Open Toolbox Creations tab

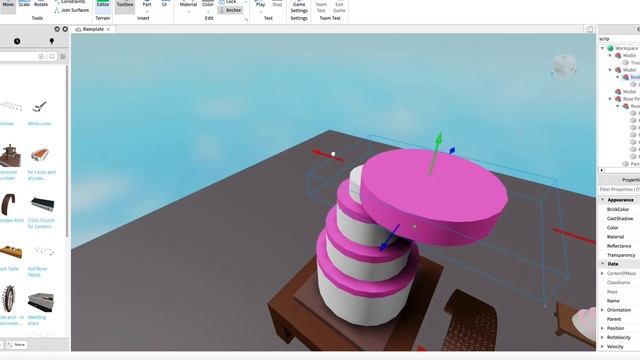[x=51, y=41]
